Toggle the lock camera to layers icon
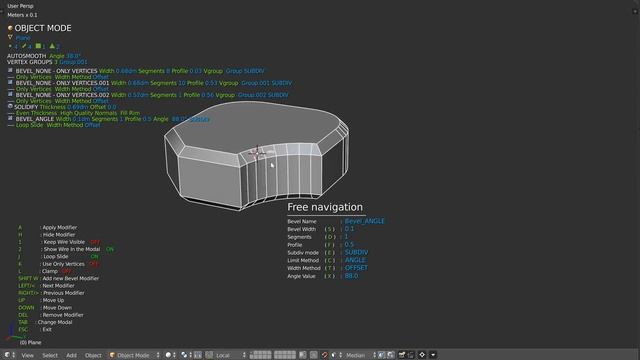 pos(303,355)
